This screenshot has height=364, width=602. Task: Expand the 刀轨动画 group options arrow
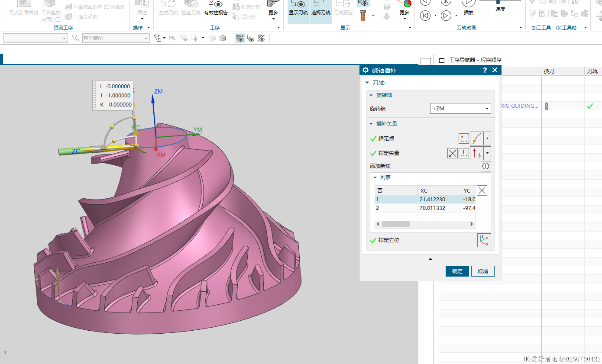point(521,28)
